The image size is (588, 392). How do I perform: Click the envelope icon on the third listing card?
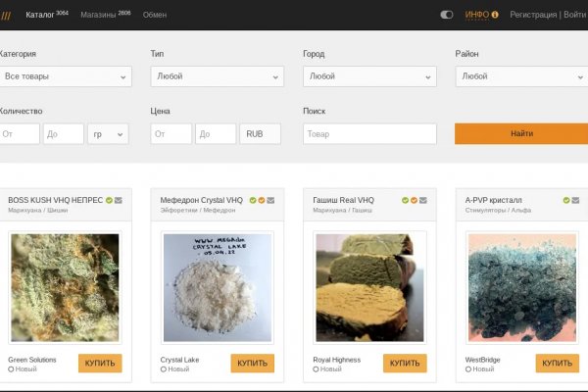pyautogui.click(x=423, y=200)
